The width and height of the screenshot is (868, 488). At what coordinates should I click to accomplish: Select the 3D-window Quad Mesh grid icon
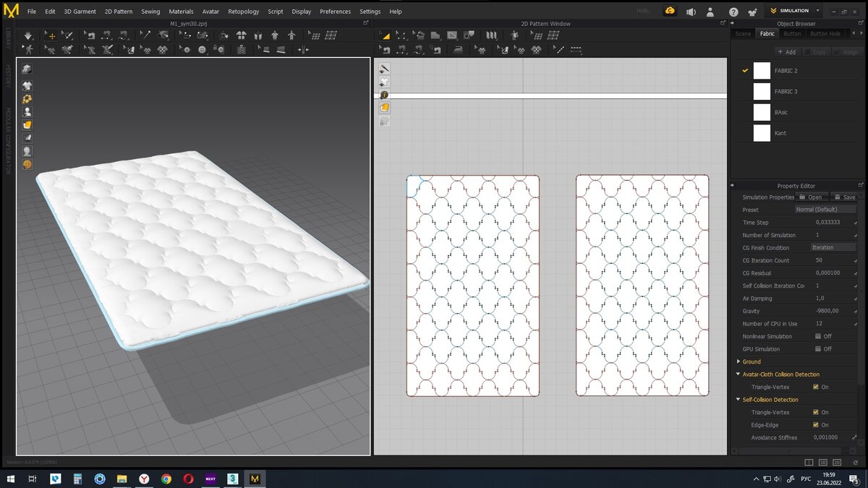coord(331,35)
